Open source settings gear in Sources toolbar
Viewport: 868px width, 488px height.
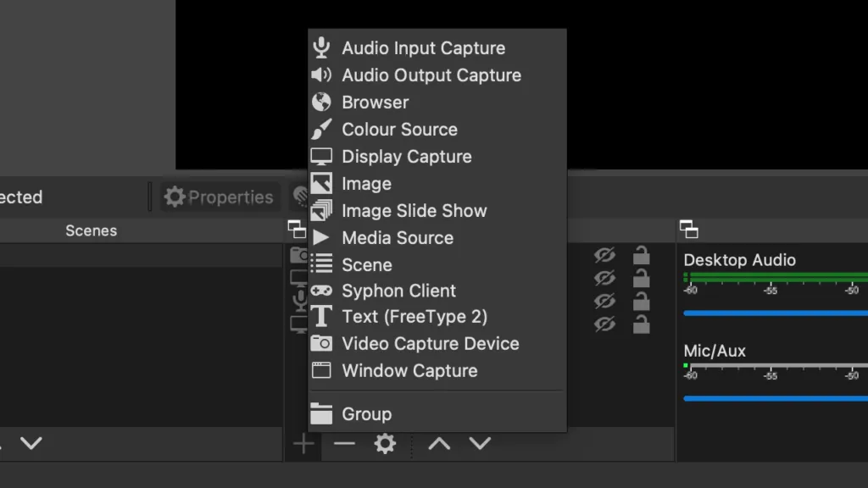(385, 443)
